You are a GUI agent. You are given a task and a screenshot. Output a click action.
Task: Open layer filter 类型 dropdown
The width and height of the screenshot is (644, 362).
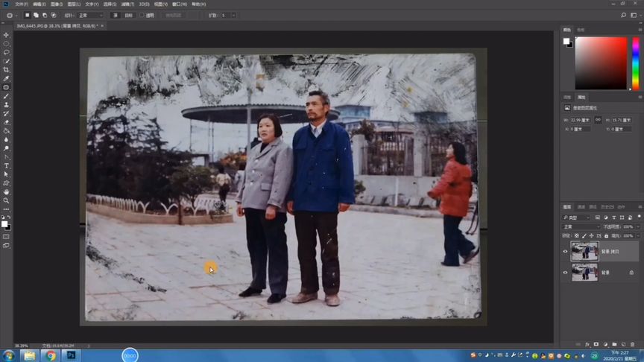pos(576,217)
